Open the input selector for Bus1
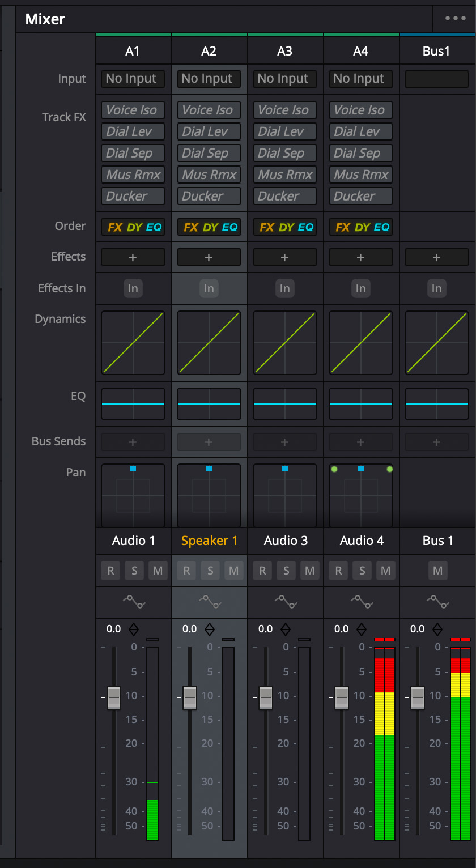The width and height of the screenshot is (476, 868). (436, 79)
